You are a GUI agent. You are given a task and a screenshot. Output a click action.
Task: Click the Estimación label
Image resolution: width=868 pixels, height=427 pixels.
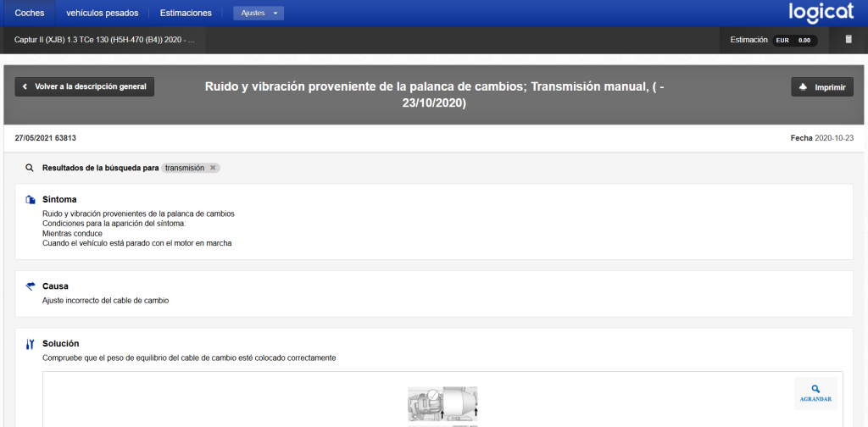pos(748,40)
